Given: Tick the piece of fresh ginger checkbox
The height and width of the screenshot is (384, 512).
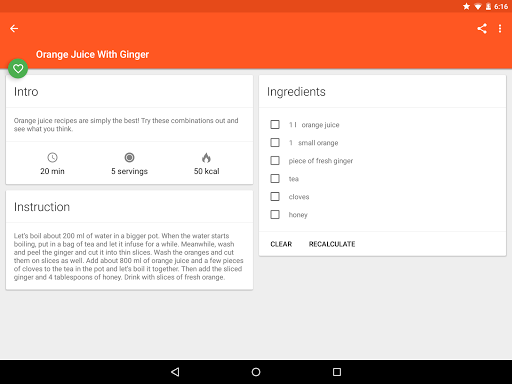Looking at the screenshot, I should pyautogui.click(x=275, y=161).
